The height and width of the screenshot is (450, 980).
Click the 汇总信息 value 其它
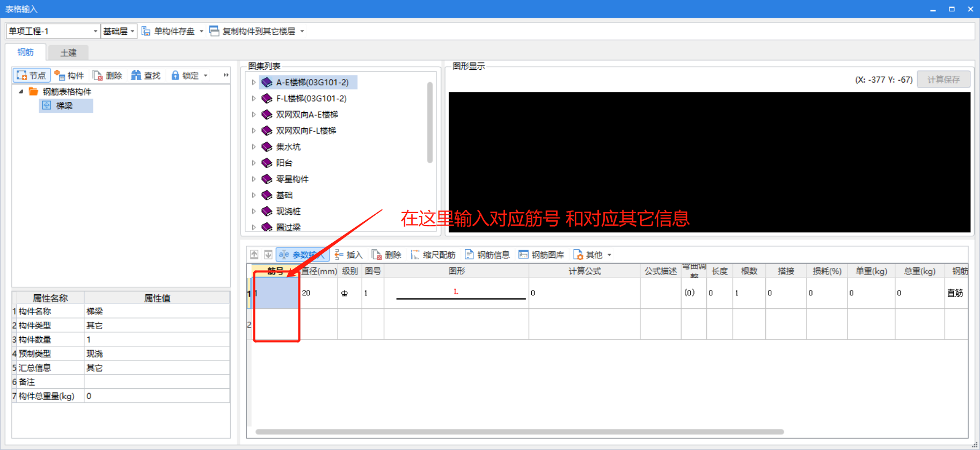[157, 368]
